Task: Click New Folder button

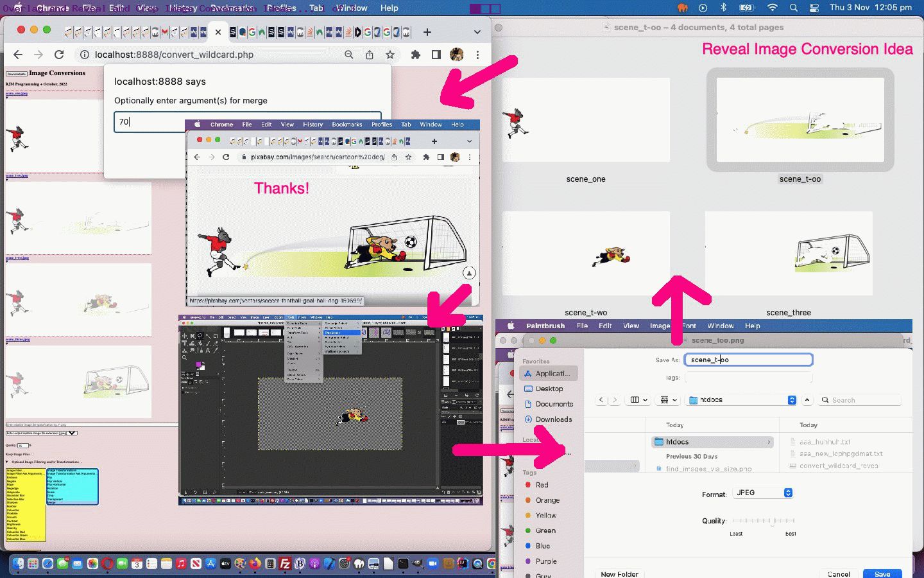Action: (x=619, y=574)
